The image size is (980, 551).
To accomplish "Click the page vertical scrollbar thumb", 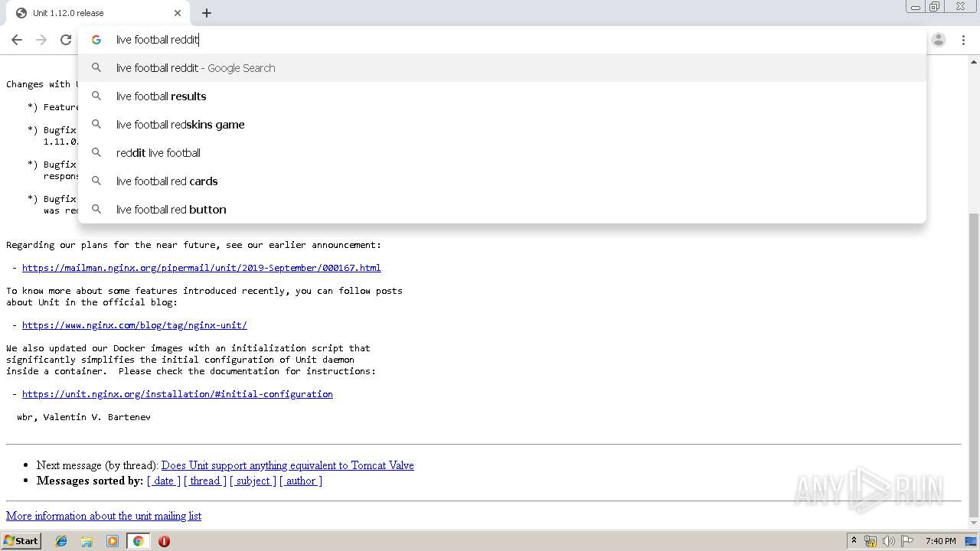I will [974, 366].
